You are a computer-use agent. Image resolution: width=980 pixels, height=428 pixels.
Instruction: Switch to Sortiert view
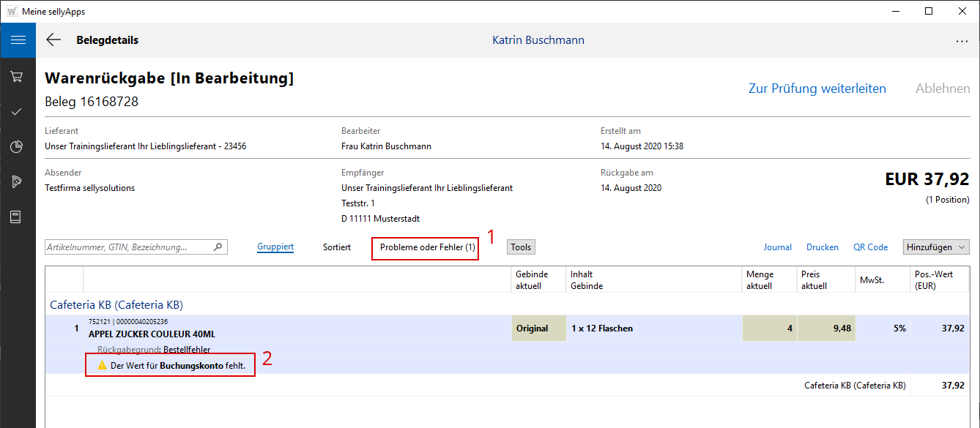pyautogui.click(x=337, y=247)
